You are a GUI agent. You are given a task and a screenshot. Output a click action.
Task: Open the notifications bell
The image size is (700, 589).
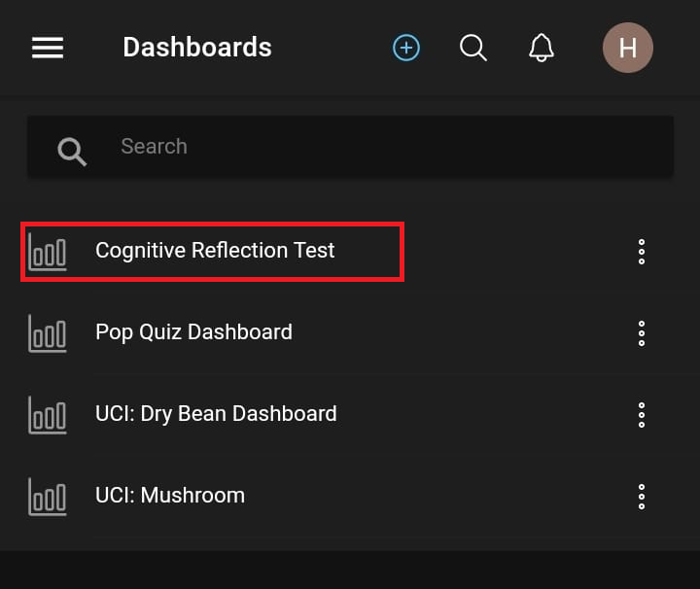(542, 48)
